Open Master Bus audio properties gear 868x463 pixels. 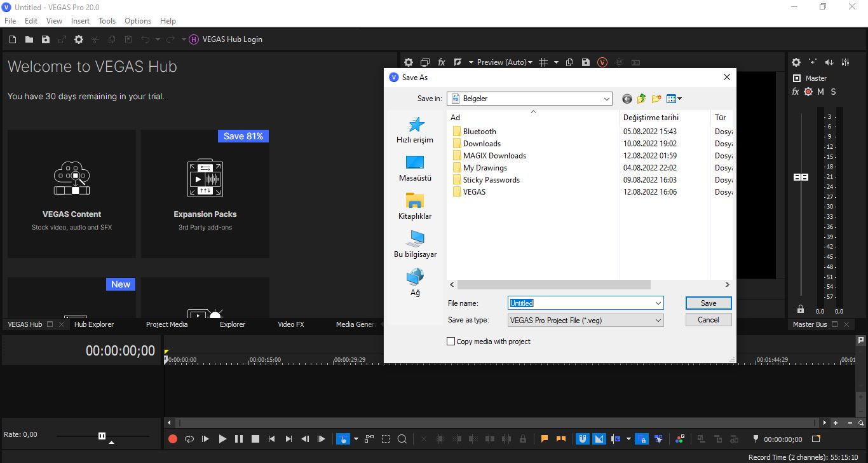[x=796, y=62]
